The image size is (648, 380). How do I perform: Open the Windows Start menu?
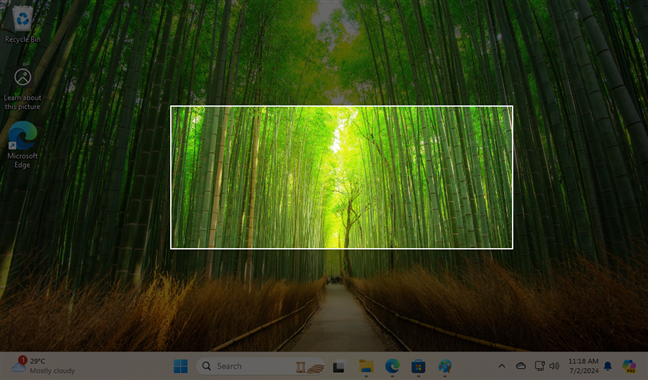coord(181,366)
